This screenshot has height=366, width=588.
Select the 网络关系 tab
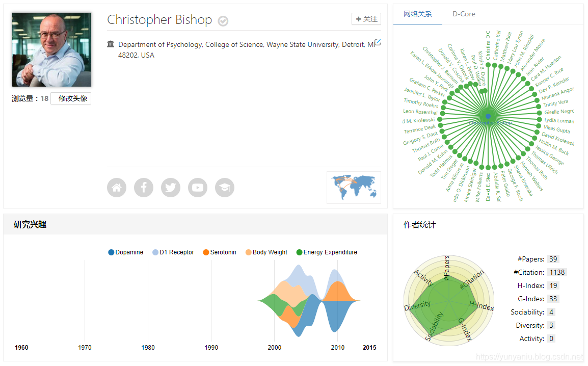[418, 14]
